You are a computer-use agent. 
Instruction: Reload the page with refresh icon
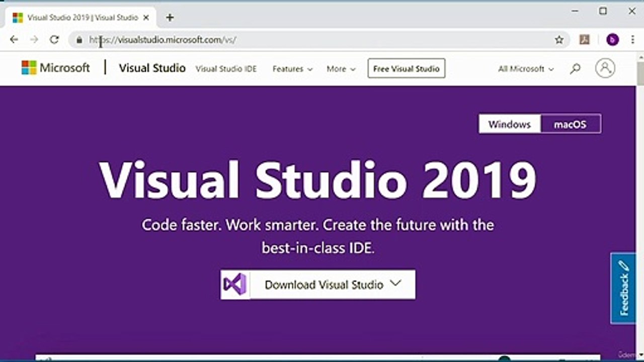coord(54,40)
